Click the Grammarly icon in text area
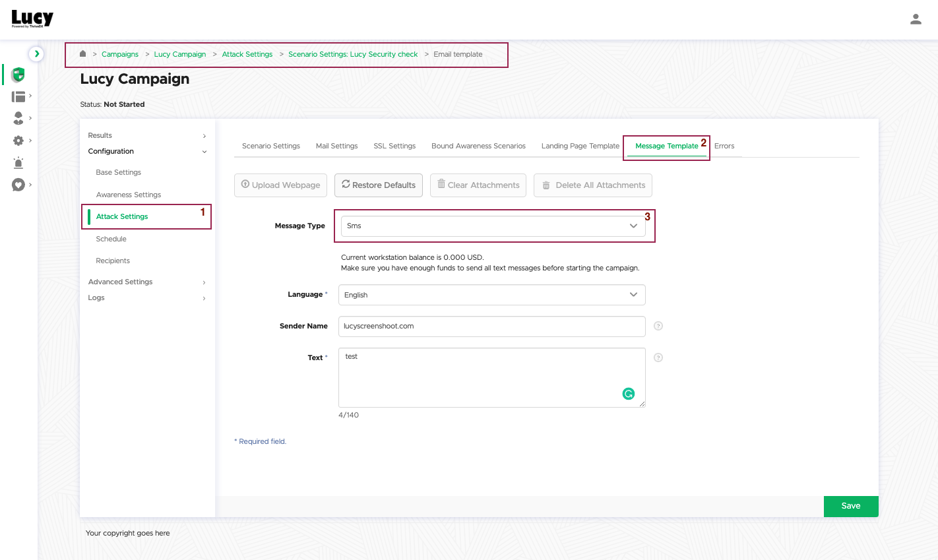 pyautogui.click(x=629, y=394)
